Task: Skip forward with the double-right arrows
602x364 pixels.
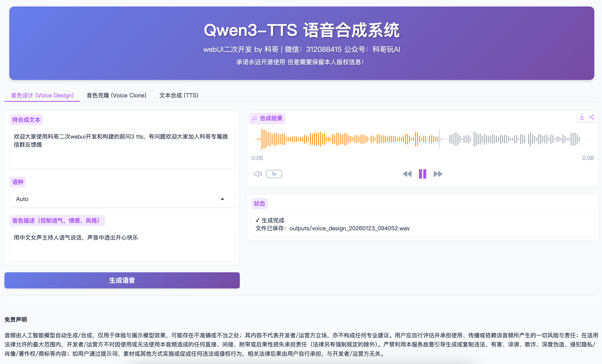Action: pyautogui.click(x=438, y=174)
